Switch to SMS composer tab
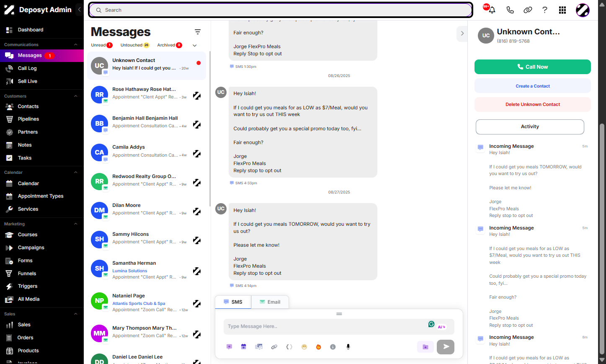 pyautogui.click(x=233, y=302)
